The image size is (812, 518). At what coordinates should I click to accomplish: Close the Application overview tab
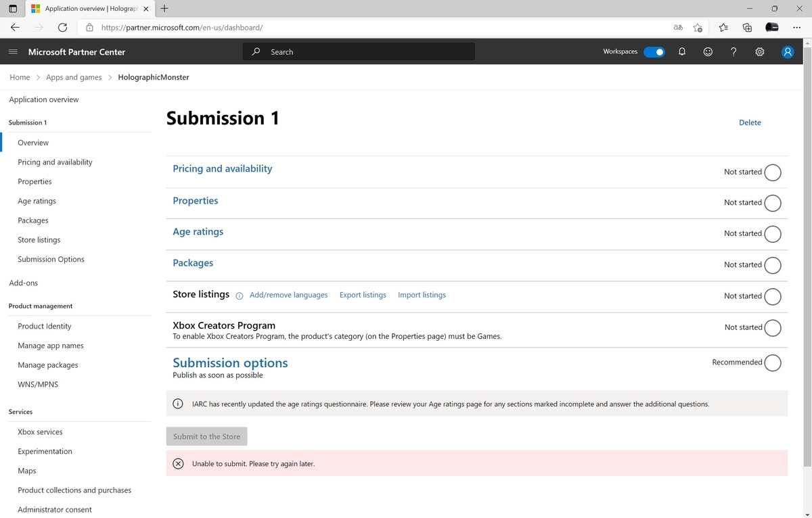tap(146, 9)
